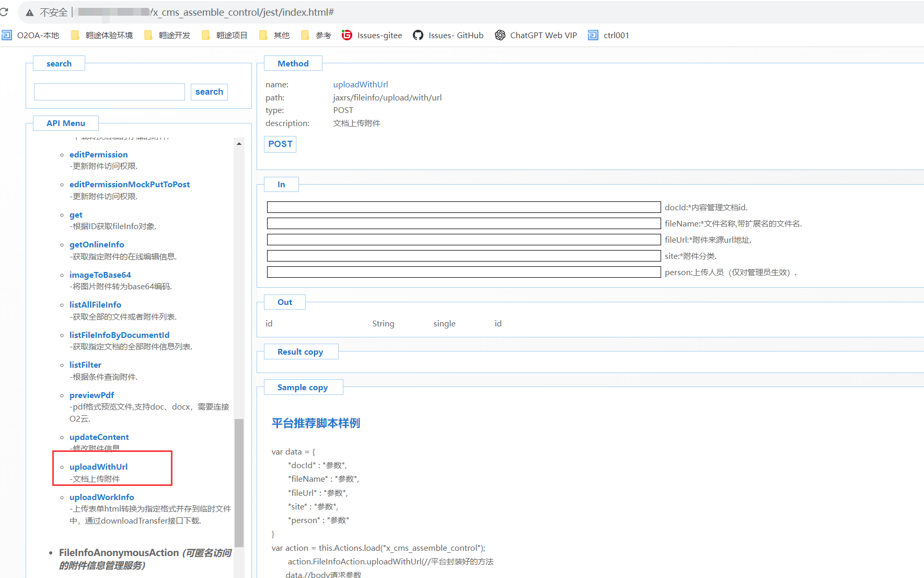Click the fileUrl input field

click(464, 240)
